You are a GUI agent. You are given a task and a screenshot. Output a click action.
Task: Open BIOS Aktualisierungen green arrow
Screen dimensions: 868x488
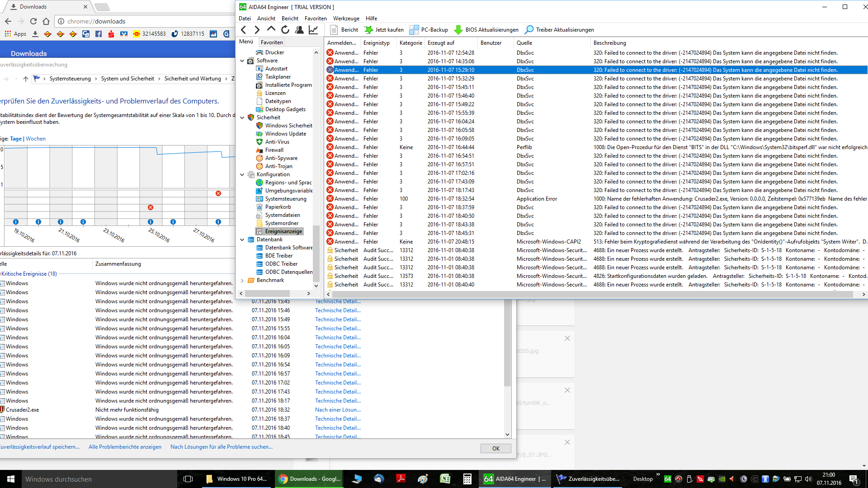[458, 30]
